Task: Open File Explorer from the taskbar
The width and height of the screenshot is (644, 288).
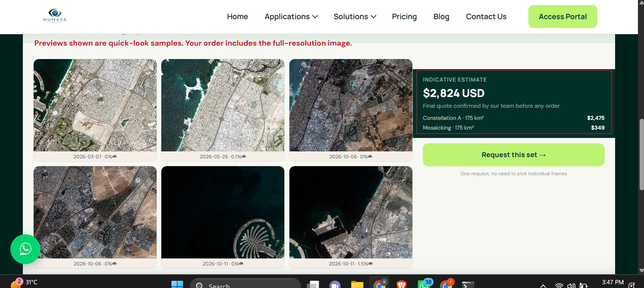Action: [x=357, y=285]
